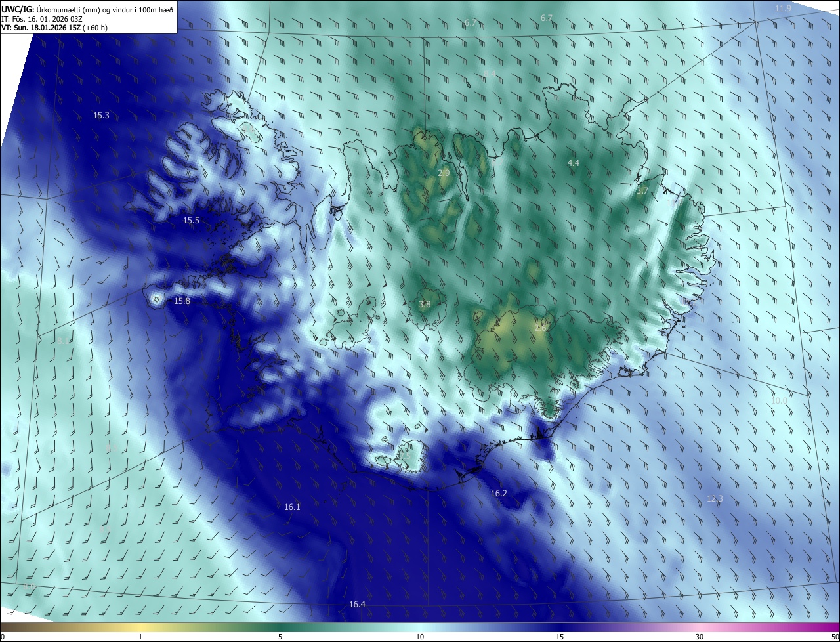840x642 pixels.
Task: Click the 15.3 value label on the map
Action: click(101, 115)
